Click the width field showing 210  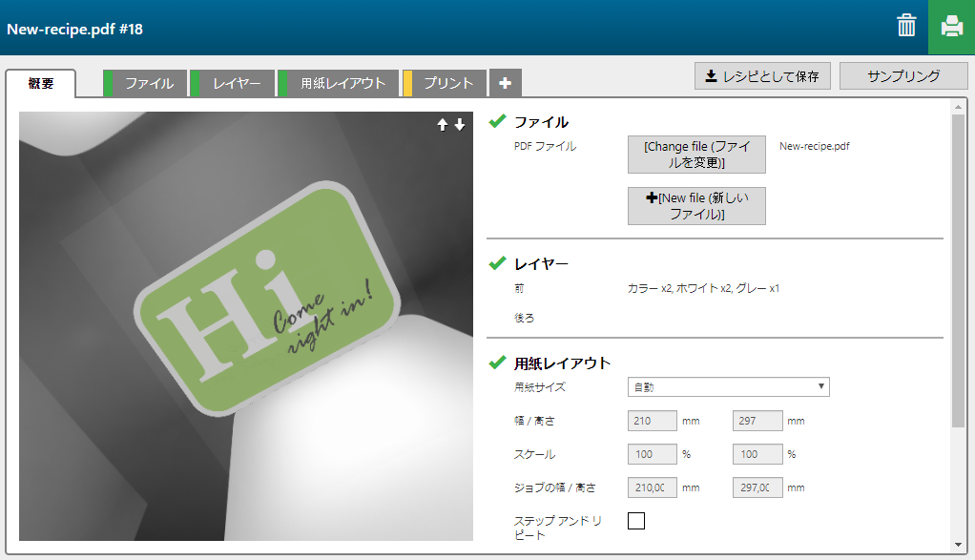point(653,421)
